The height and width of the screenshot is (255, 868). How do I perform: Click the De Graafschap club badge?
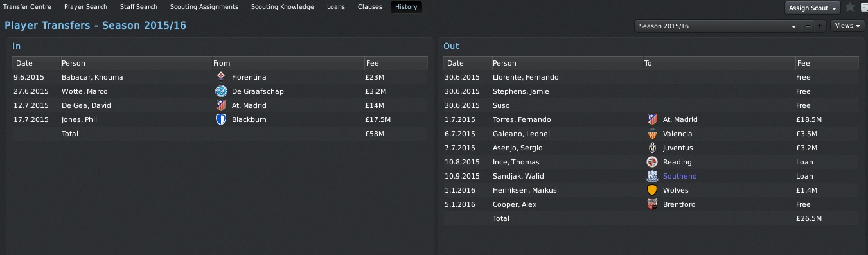point(221,91)
